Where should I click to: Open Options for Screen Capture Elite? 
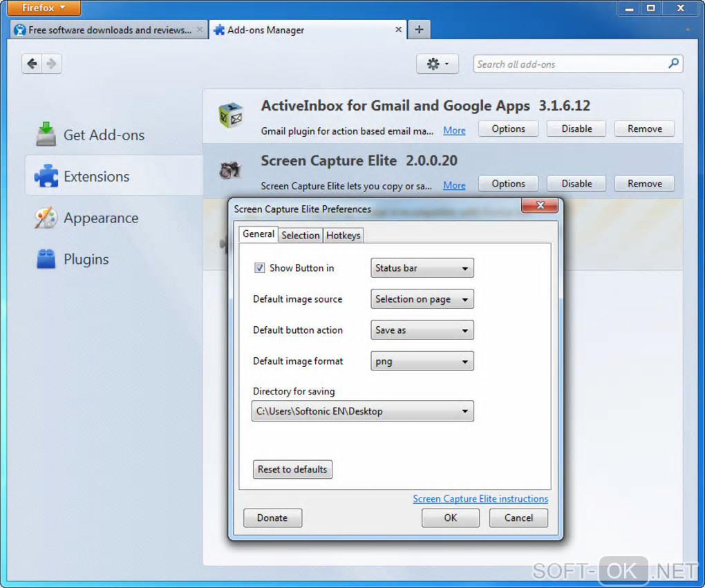coord(508,184)
